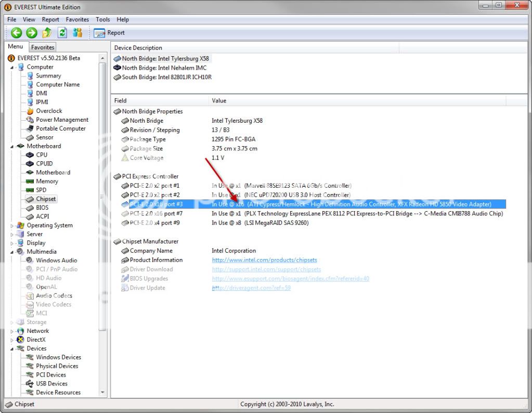532x413 pixels.
Task: Select the ACPI tree item
Action: point(43,216)
